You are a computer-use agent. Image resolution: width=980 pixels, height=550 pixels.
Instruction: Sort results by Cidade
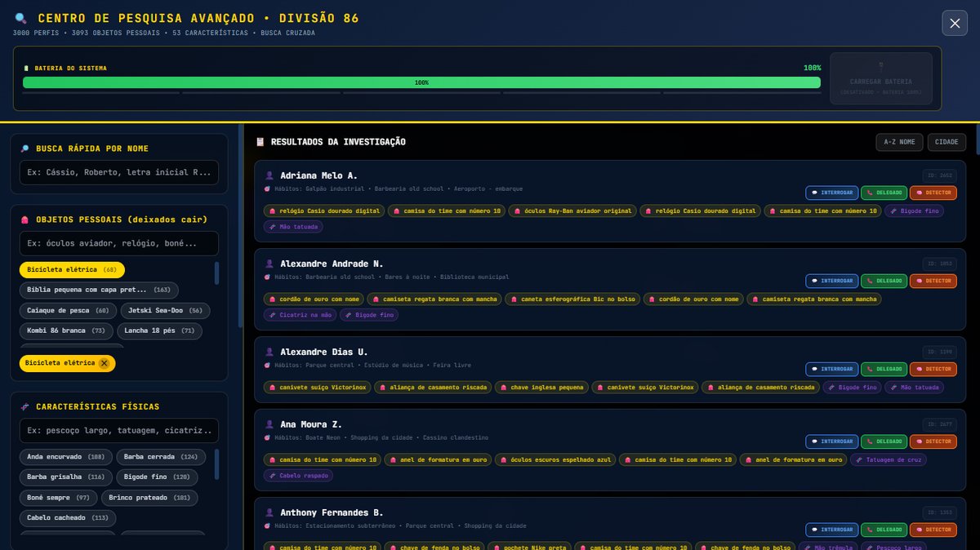(x=947, y=142)
